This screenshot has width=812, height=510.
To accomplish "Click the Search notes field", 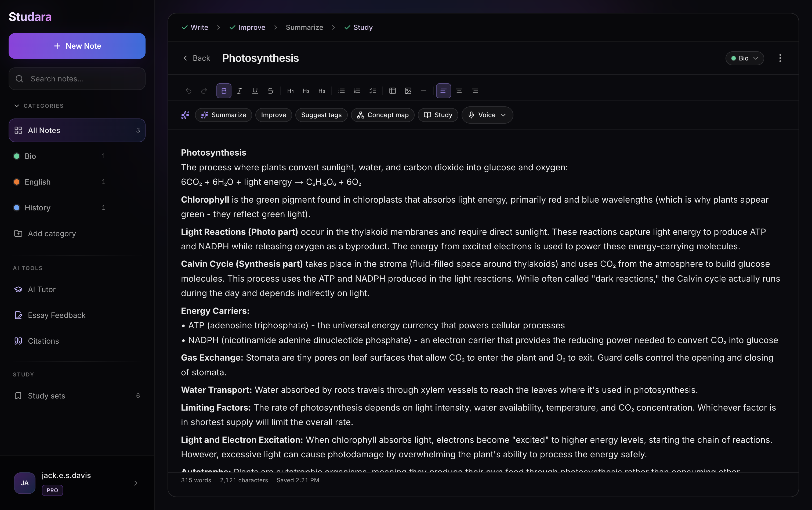I will 77,78.
